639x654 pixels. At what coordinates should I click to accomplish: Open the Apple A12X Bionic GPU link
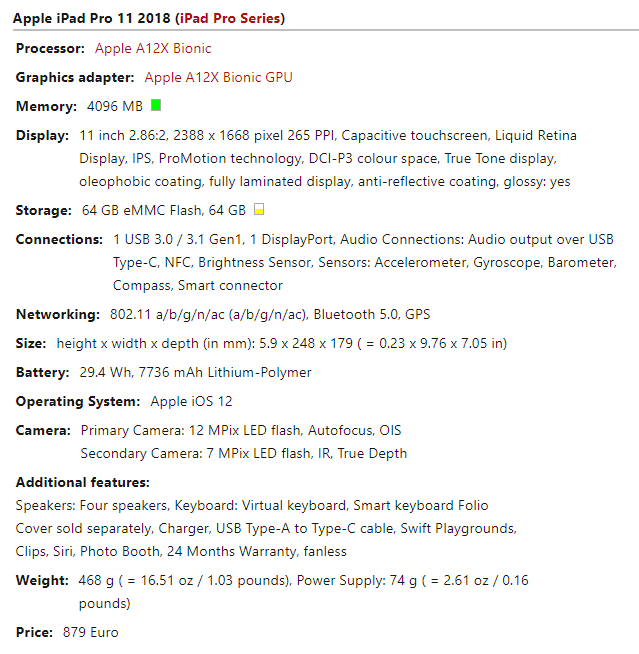pyautogui.click(x=218, y=77)
